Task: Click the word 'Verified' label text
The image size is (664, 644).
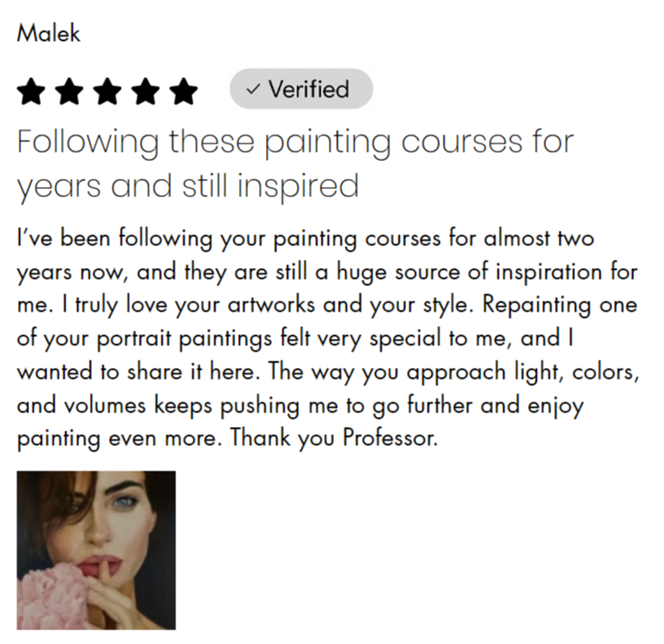Action: [x=309, y=89]
